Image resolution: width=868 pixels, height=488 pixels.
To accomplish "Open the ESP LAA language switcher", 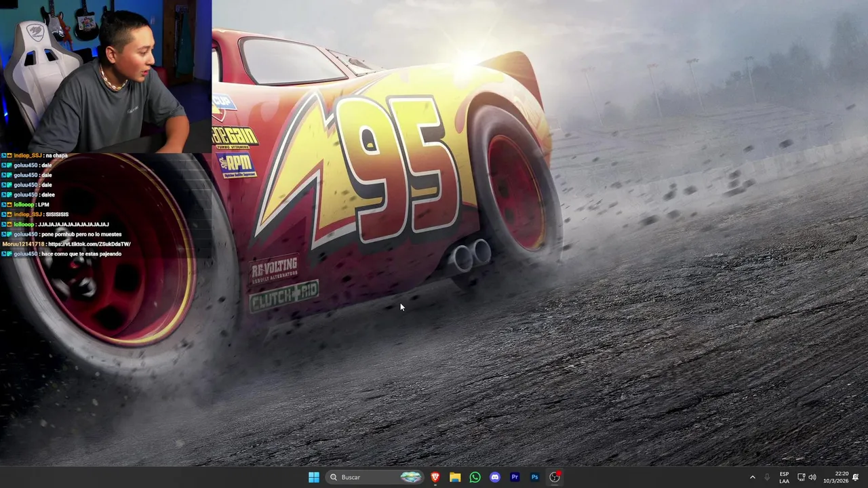I will [784, 477].
